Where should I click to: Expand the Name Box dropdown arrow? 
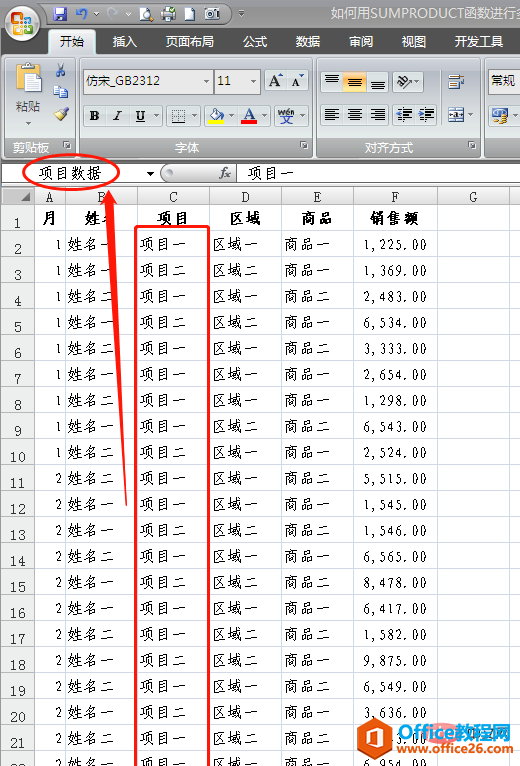[150, 173]
